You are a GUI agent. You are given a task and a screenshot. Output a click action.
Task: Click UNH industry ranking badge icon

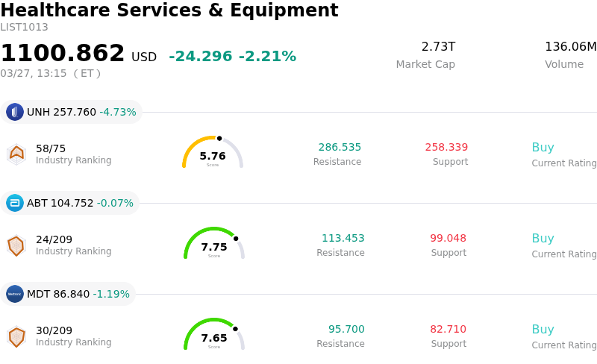(16, 154)
